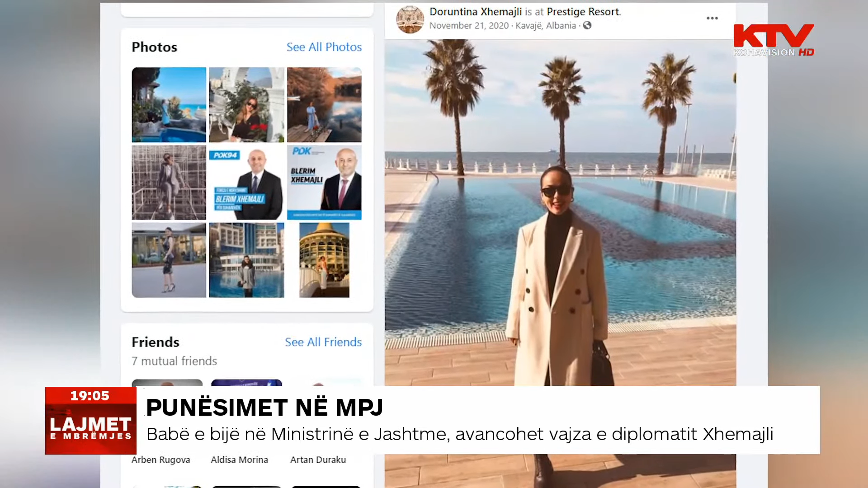Click the public globe privacy icon
This screenshot has width=868, height=488.
[x=587, y=25]
